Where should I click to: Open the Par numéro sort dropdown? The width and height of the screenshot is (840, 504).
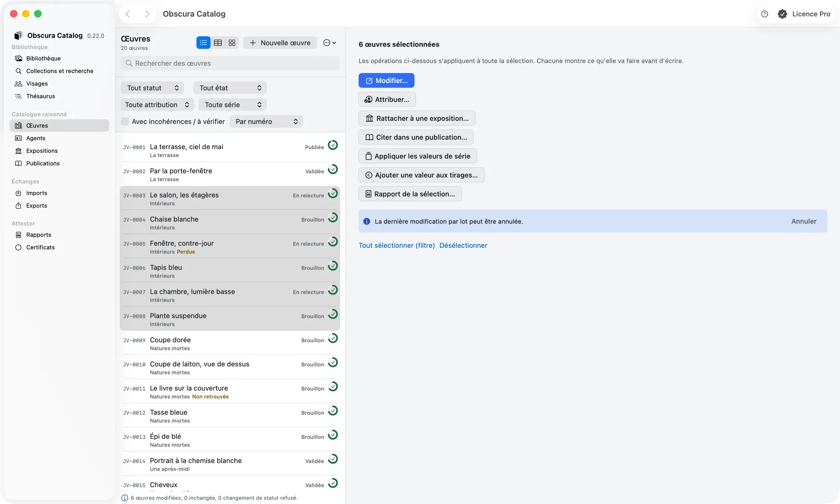[x=266, y=121]
